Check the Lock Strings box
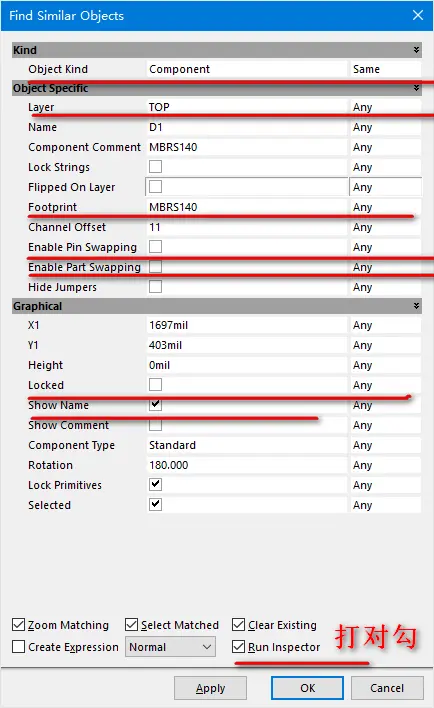434x708 pixels. pos(155,167)
